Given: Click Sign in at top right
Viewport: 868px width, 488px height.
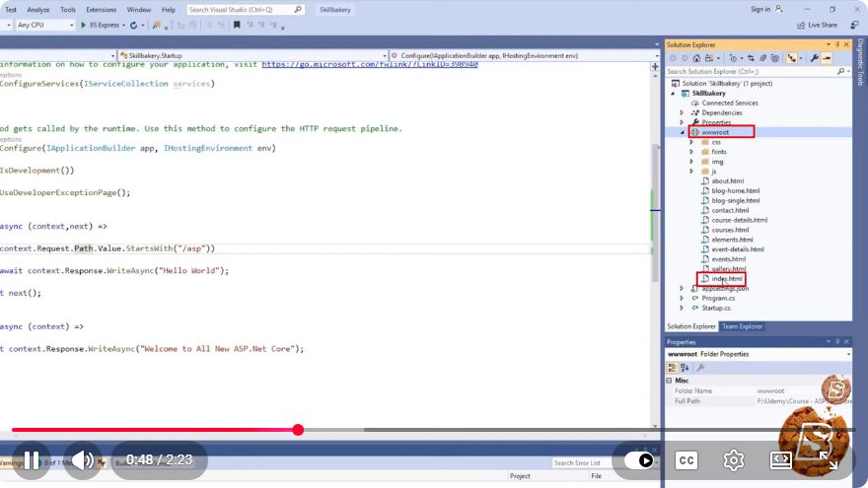Looking at the screenshot, I should coord(760,10).
